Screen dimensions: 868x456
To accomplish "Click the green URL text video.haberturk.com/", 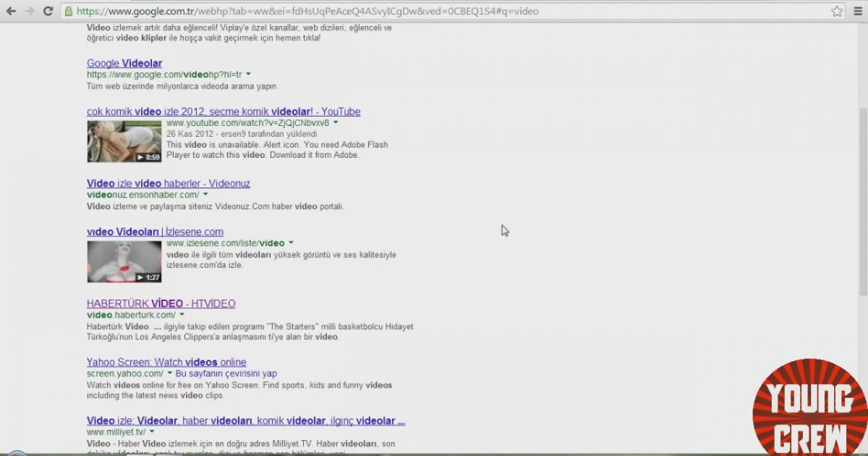I will tap(131, 315).
